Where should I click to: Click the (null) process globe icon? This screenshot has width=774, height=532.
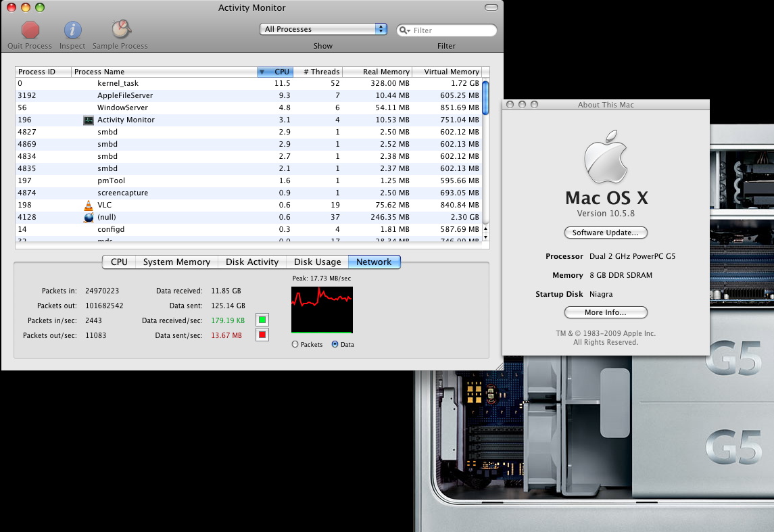(x=89, y=218)
